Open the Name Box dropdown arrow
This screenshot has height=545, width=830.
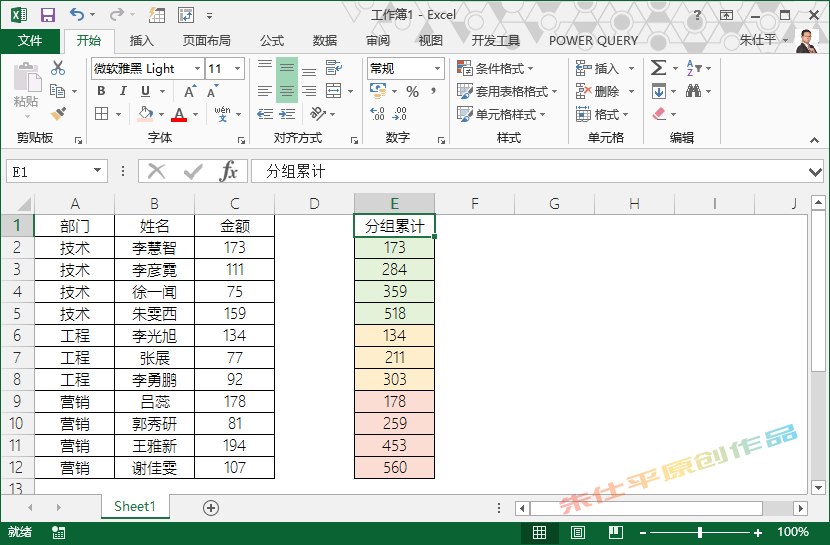tap(97, 171)
